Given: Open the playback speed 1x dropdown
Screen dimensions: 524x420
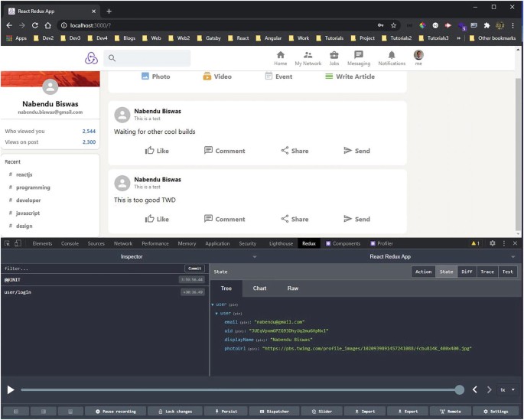Looking at the screenshot, I should pos(506,390).
